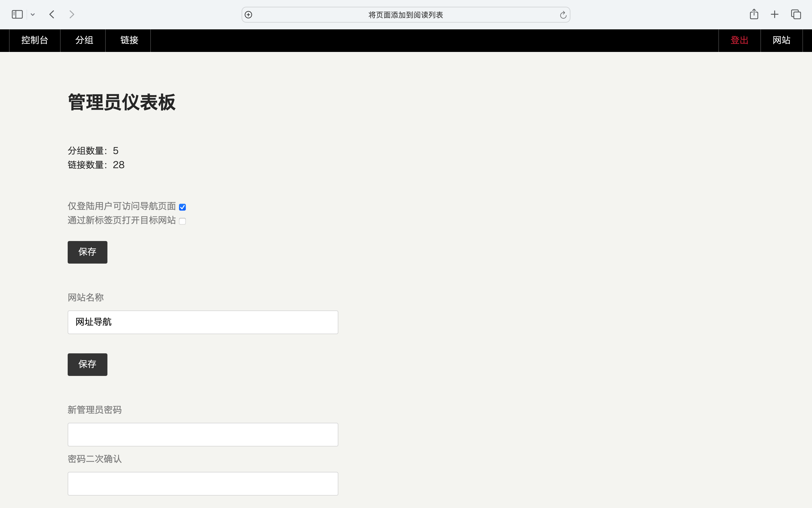Focus the Safari address bar
812x508 pixels.
point(406,15)
